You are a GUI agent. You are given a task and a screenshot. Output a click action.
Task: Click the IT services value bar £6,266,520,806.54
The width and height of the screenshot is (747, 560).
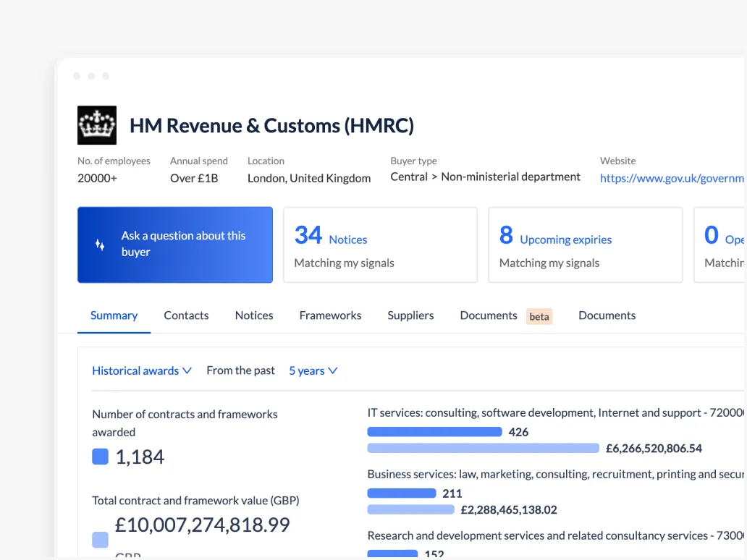point(483,448)
